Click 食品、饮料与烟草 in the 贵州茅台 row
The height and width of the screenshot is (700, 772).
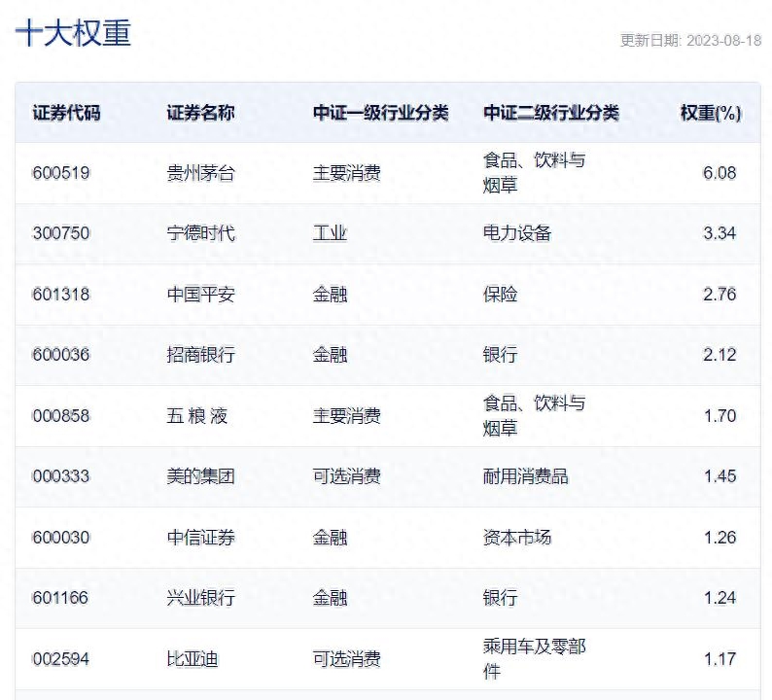(x=534, y=173)
